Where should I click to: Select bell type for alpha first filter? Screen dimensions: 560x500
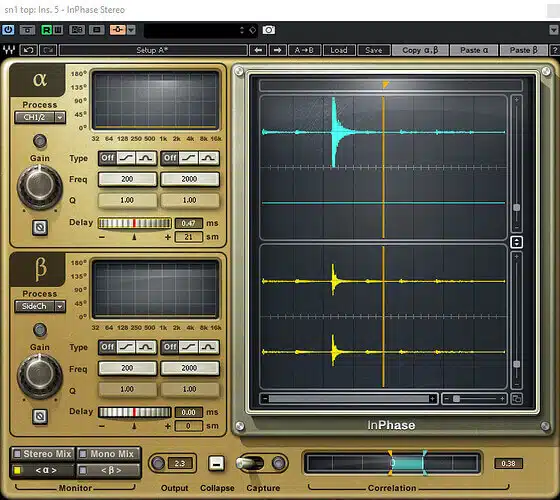146,158
